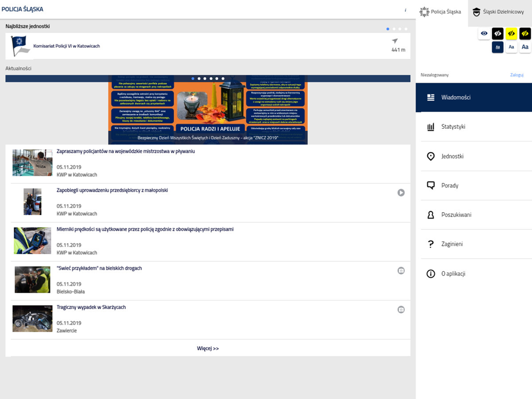Select second nearest-units pagination dot
The image size is (532, 399).
pyautogui.click(x=394, y=29)
